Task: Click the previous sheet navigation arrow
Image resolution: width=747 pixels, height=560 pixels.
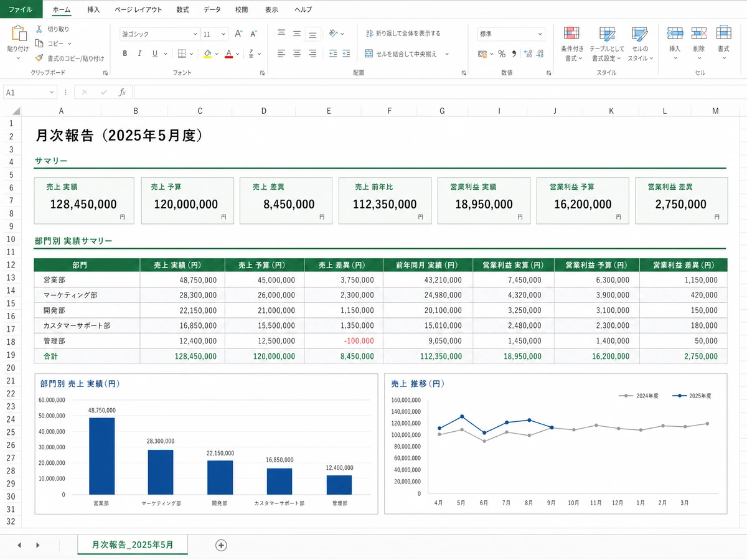Action: click(x=19, y=545)
